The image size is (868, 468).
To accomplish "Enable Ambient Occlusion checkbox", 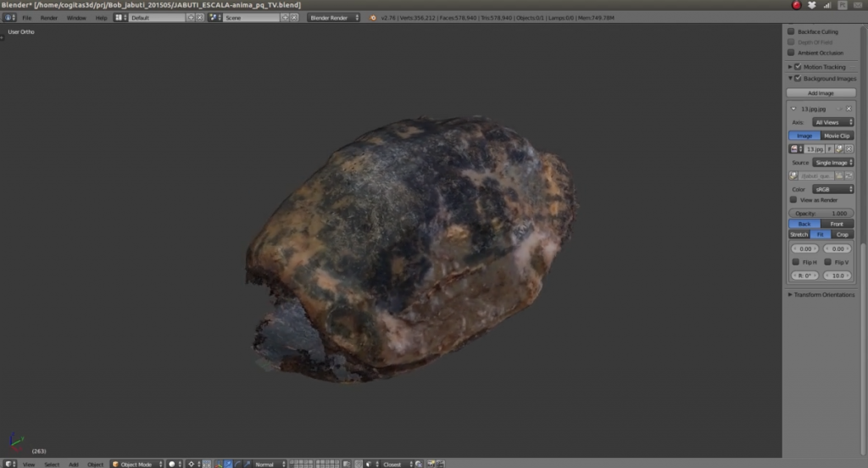I will (x=791, y=53).
